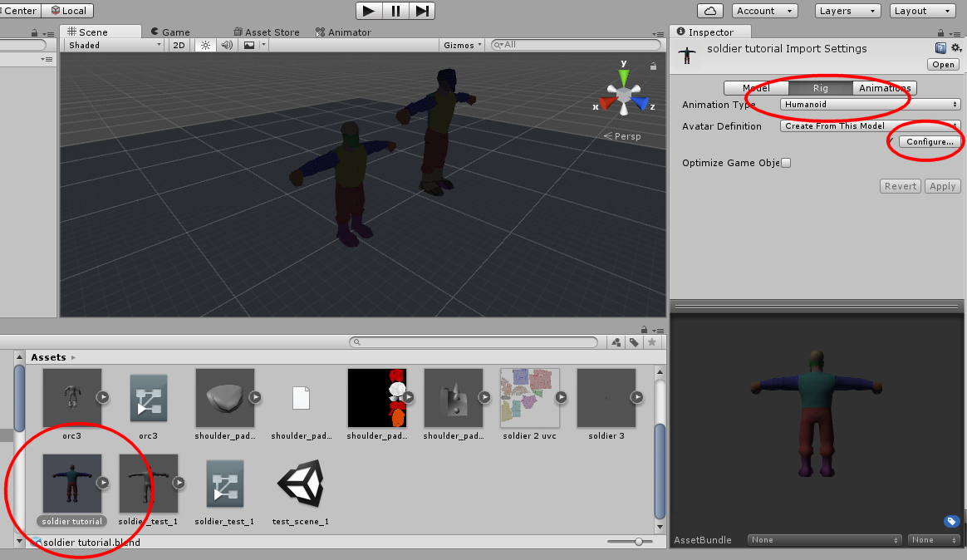Open the Layers dropdown
967x560 pixels.
click(847, 11)
